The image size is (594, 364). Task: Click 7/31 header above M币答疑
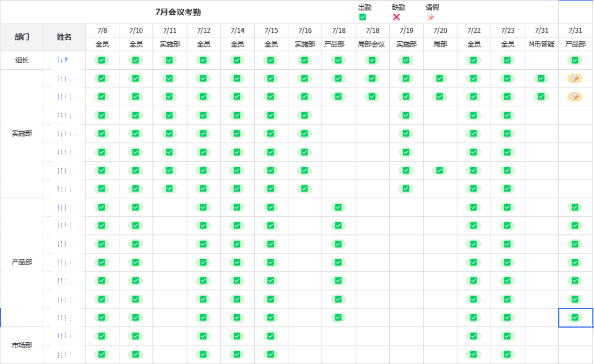[542, 31]
